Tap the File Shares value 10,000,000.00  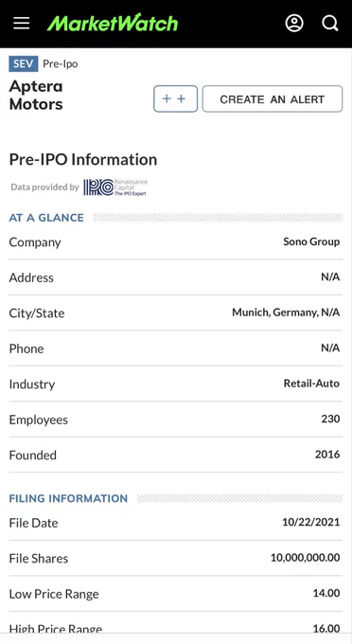pyautogui.click(x=306, y=558)
